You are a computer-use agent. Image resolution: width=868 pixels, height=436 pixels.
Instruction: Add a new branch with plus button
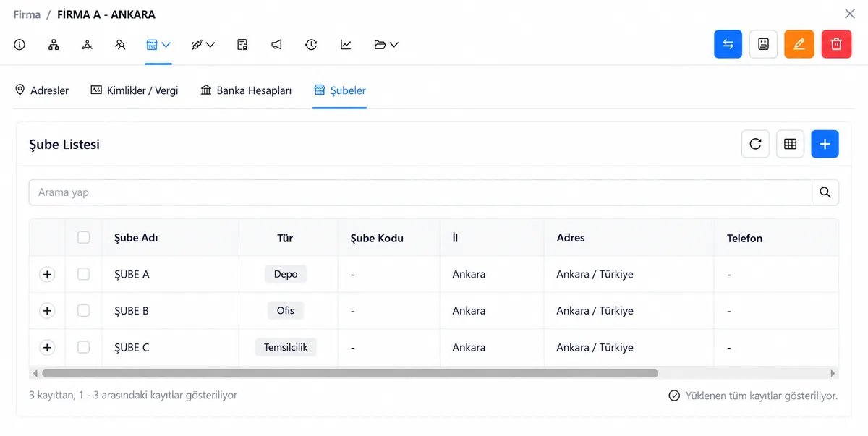[x=825, y=144]
